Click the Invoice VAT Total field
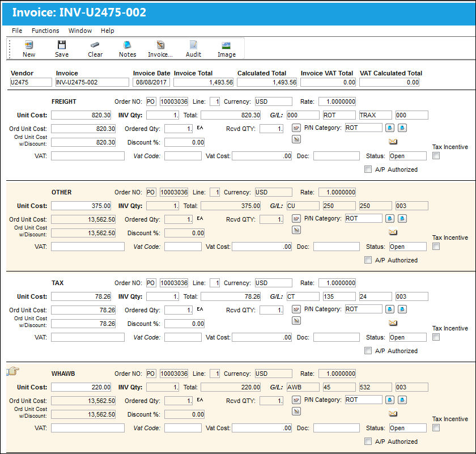Screen dimensions: 476x454 click(x=328, y=82)
